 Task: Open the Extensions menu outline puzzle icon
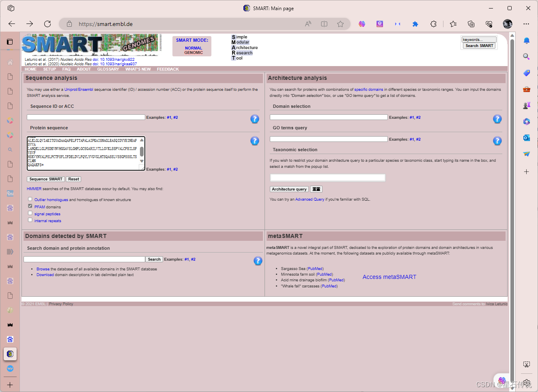coord(433,24)
